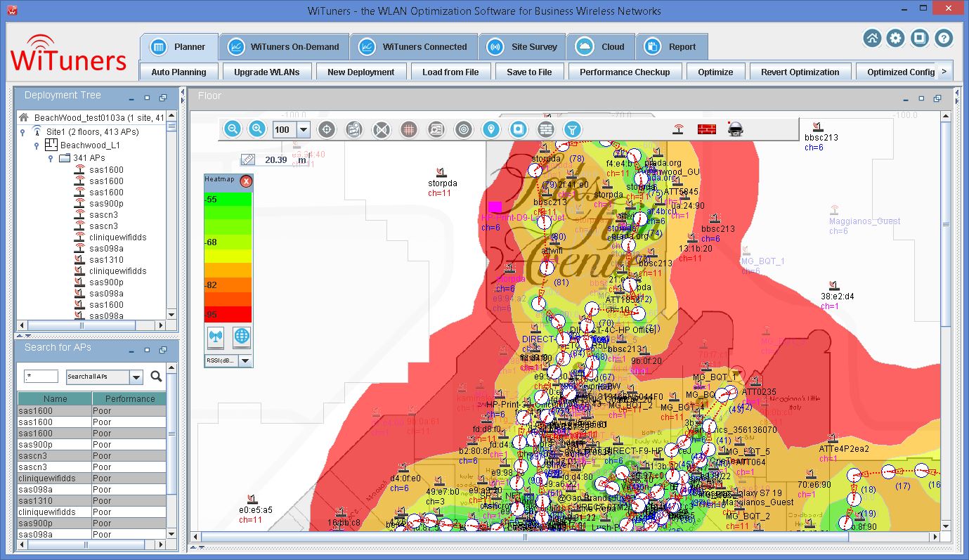Zoom out on the floor map
Screen dimensions: 969x560
pyautogui.click(x=233, y=129)
